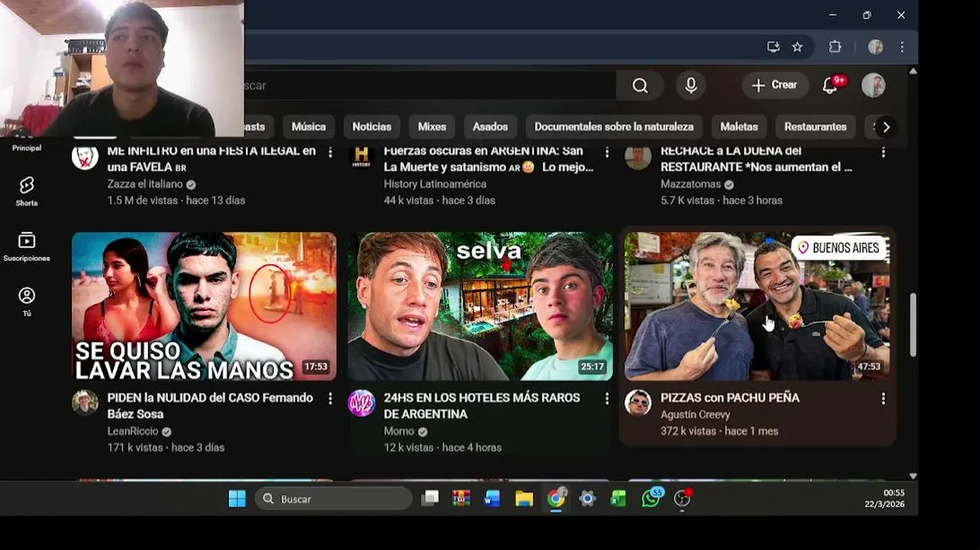The width and height of the screenshot is (980, 550).
Task: Play the selva hotels video thumbnail
Action: (480, 306)
